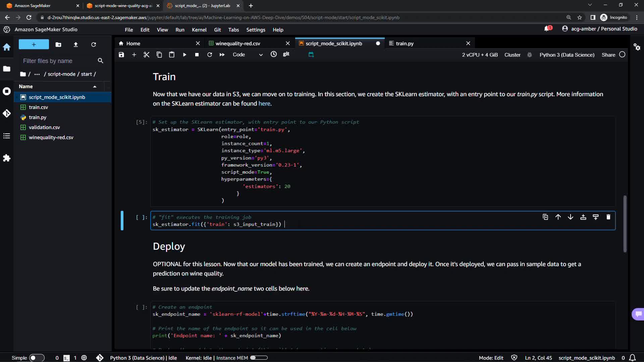Follow the 'here' SKLearn estimator link
The width and height of the screenshot is (644, 362).
[x=264, y=104]
